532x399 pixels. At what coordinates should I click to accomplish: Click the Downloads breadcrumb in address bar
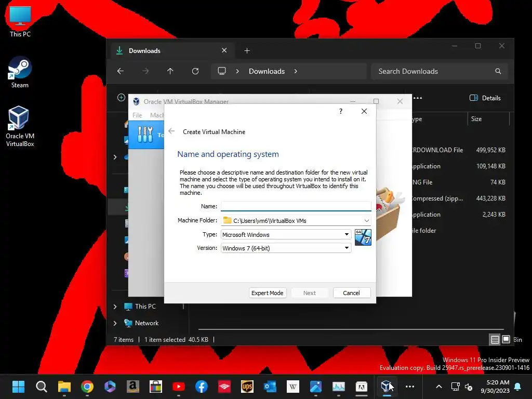(267, 71)
